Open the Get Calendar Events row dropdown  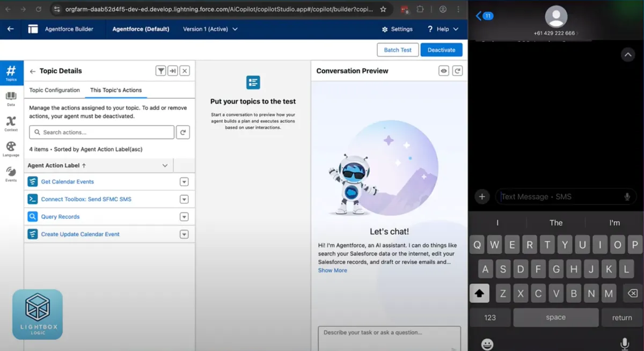184,182
